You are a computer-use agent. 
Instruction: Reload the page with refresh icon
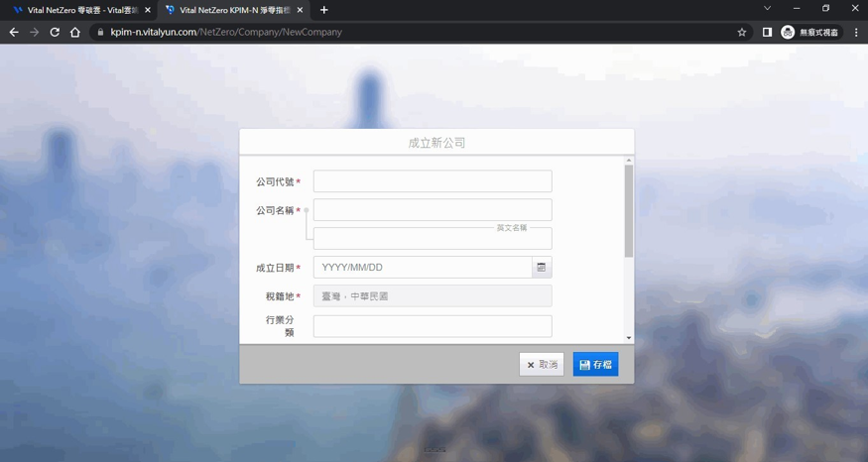(55, 32)
